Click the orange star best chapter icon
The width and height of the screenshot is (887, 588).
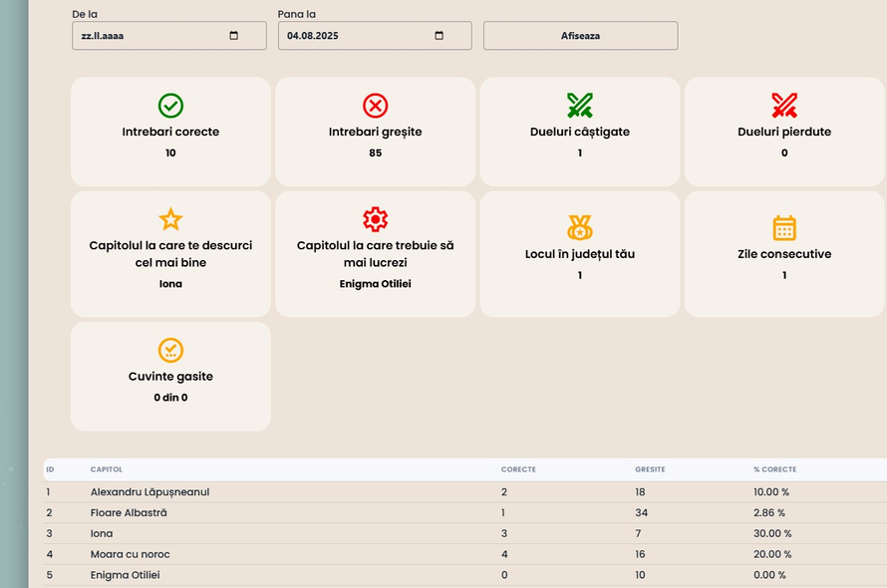pos(170,219)
